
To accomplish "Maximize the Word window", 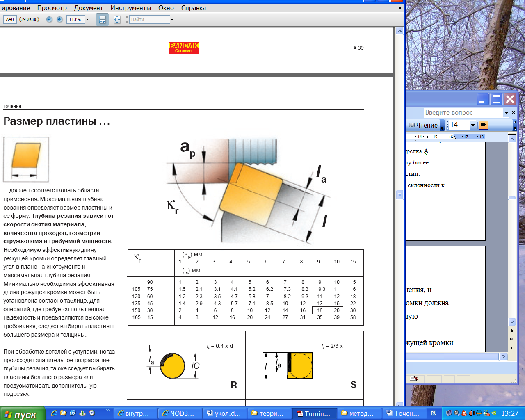I will [x=496, y=99].
